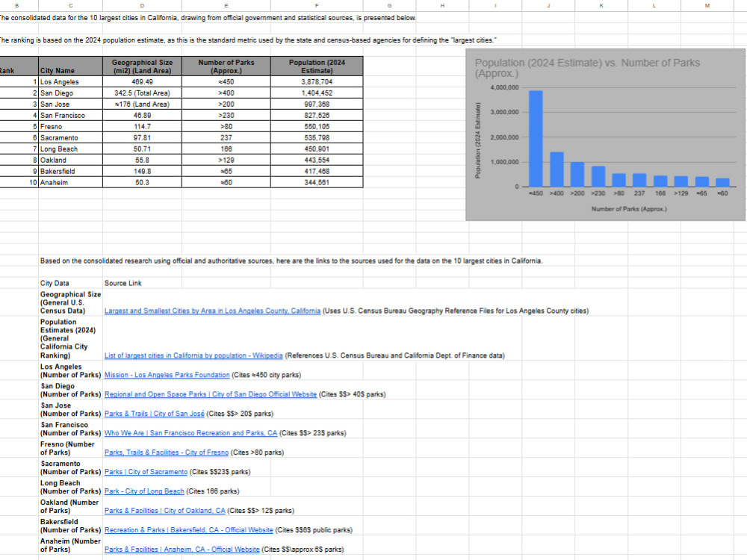
Task: Select the San Jose city cell in table
Action: 70,105
